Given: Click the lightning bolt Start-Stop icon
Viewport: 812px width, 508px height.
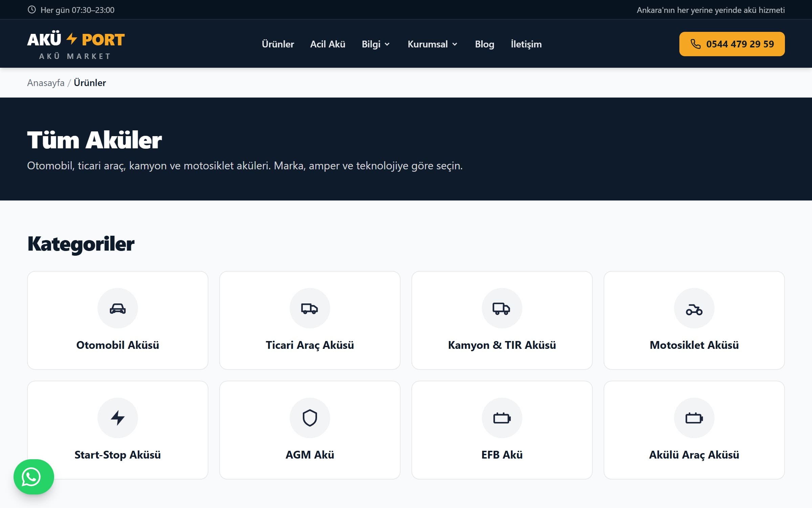Looking at the screenshot, I should tap(117, 418).
